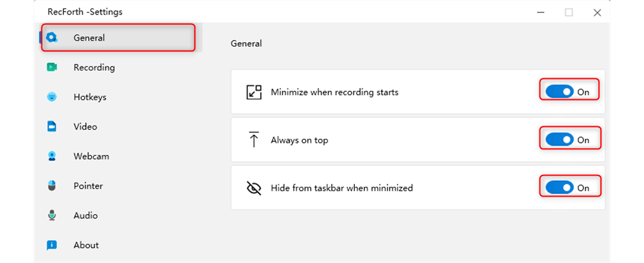
Task: Click the Pointer mouse icon
Action: pyautogui.click(x=52, y=185)
